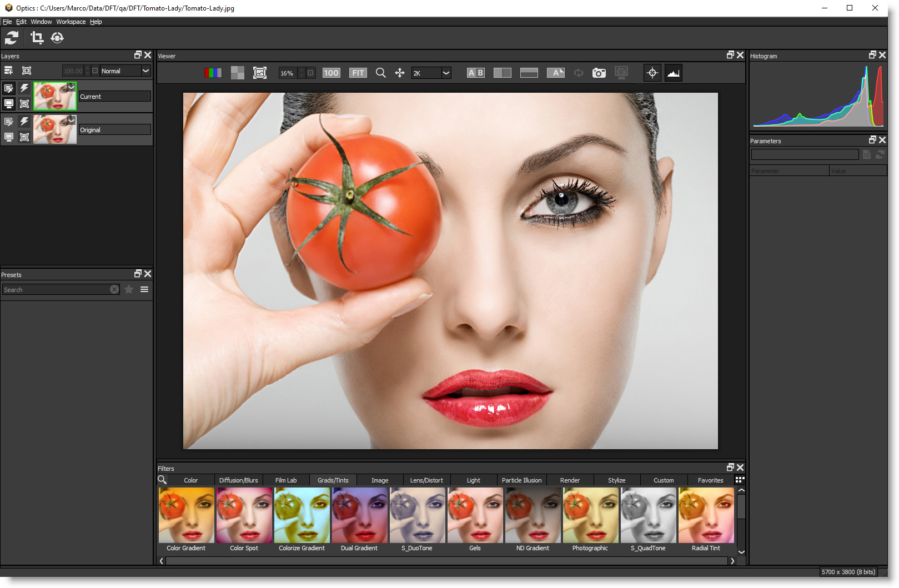The width and height of the screenshot is (899, 588).
Task: Select the magnifier zoom tool in Viewer
Action: coord(380,73)
